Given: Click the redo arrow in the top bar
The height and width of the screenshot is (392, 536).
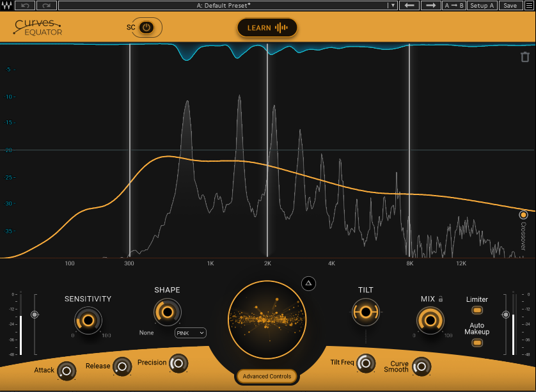Looking at the screenshot, I should pyautogui.click(x=46, y=6).
